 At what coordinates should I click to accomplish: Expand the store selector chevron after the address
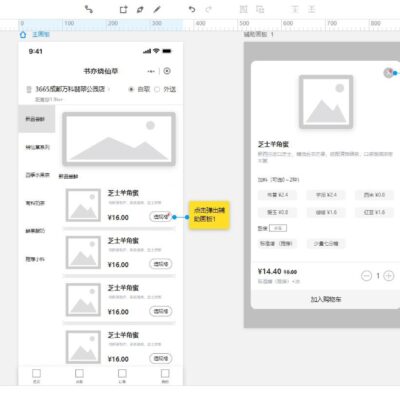pyautogui.click(x=109, y=89)
